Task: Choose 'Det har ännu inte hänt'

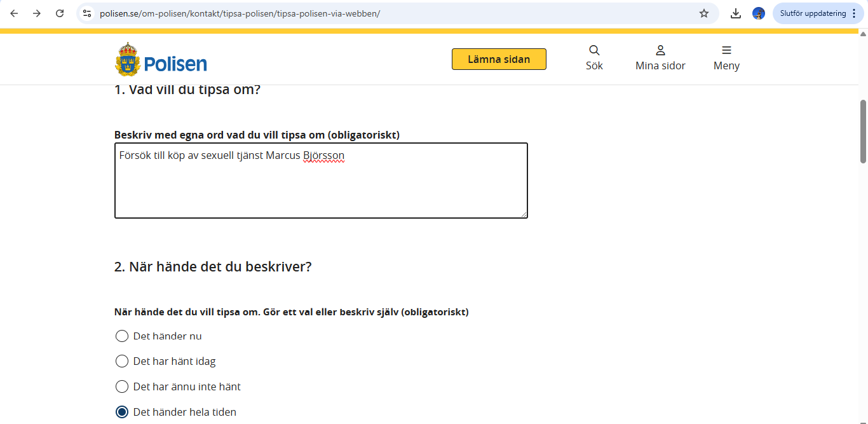Action: (x=122, y=386)
